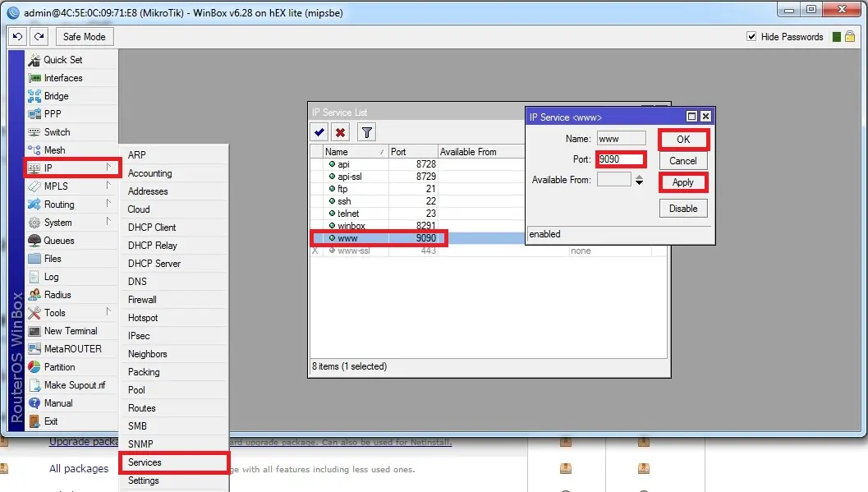
Task: Expand the System submenu arrow
Action: [108, 222]
